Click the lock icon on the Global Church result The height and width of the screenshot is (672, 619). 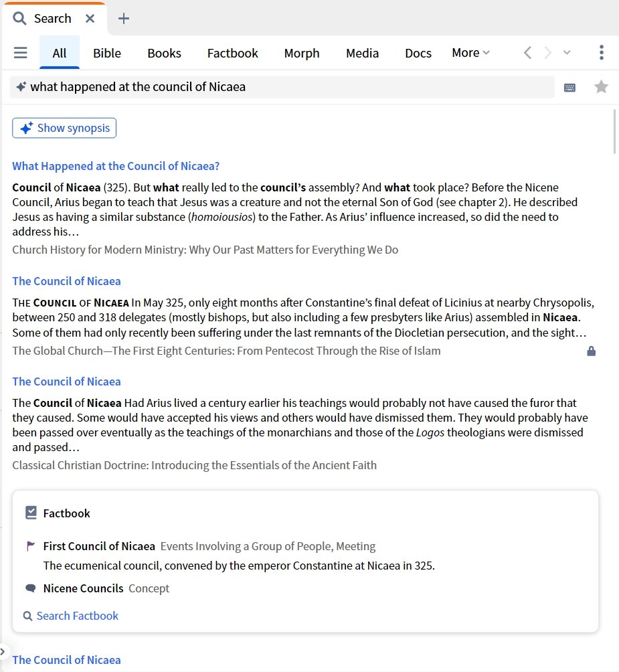(591, 349)
